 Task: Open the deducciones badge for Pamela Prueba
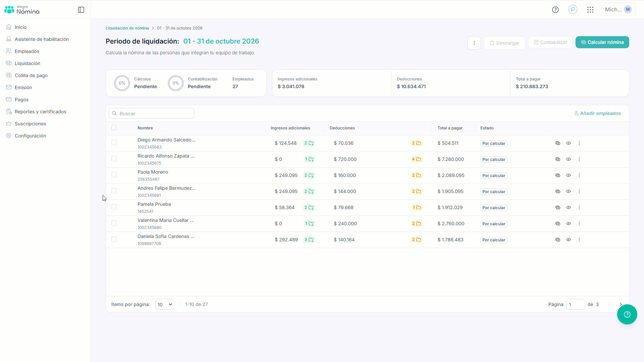tap(417, 207)
